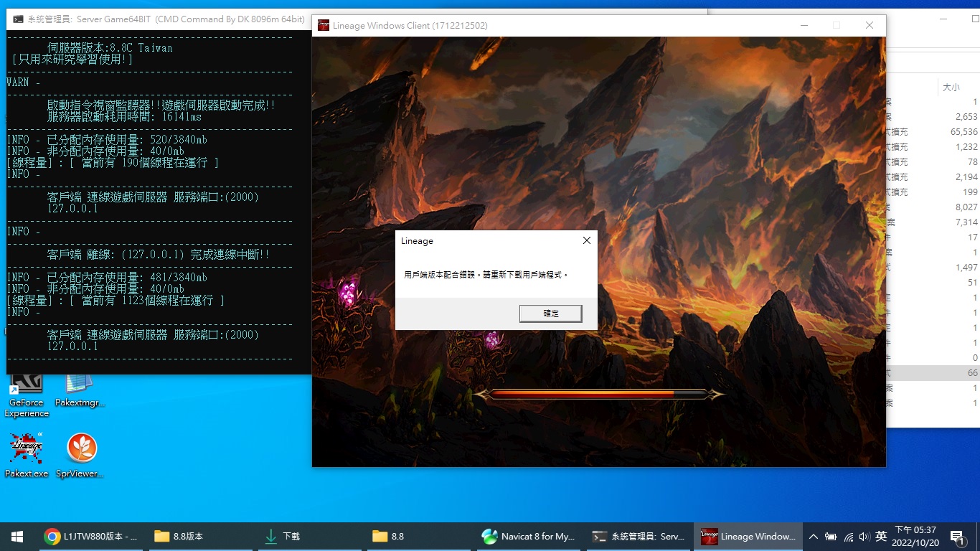Screen dimensions: 980x551
Task: Switch to Navicat 8 for MySQL in taskbar
Action: coord(527,537)
